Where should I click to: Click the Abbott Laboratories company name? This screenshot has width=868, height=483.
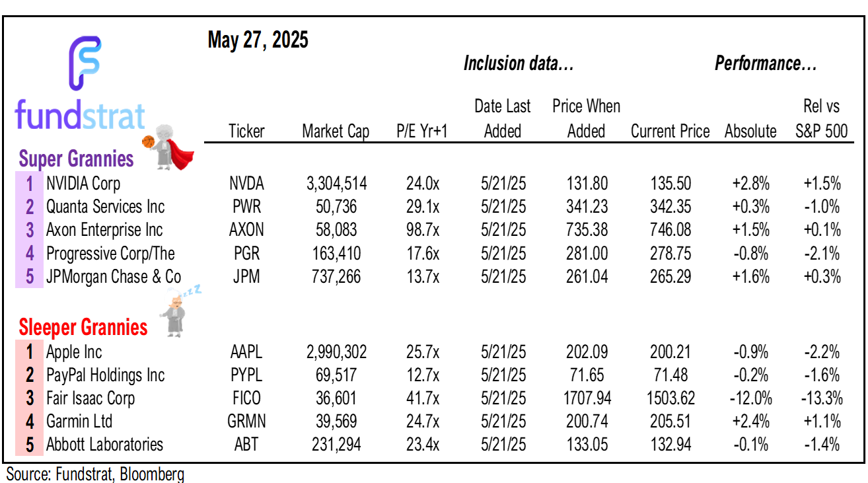pyautogui.click(x=104, y=445)
